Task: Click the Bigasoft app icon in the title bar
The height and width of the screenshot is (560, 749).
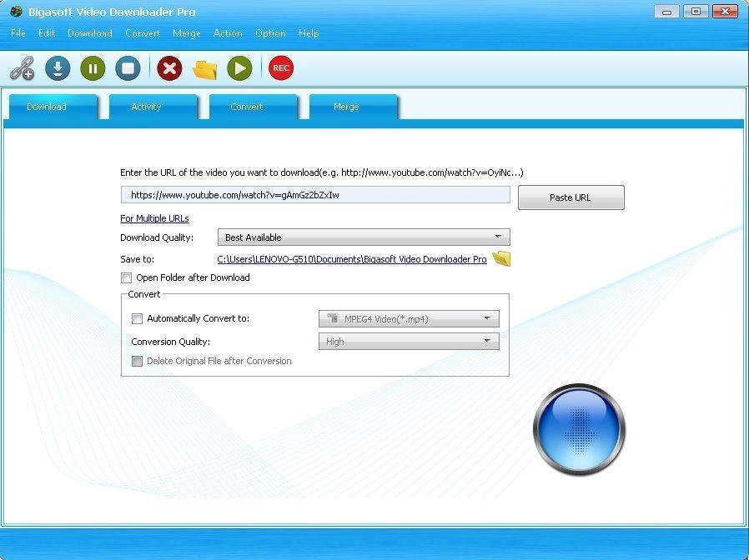Action: [x=16, y=12]
